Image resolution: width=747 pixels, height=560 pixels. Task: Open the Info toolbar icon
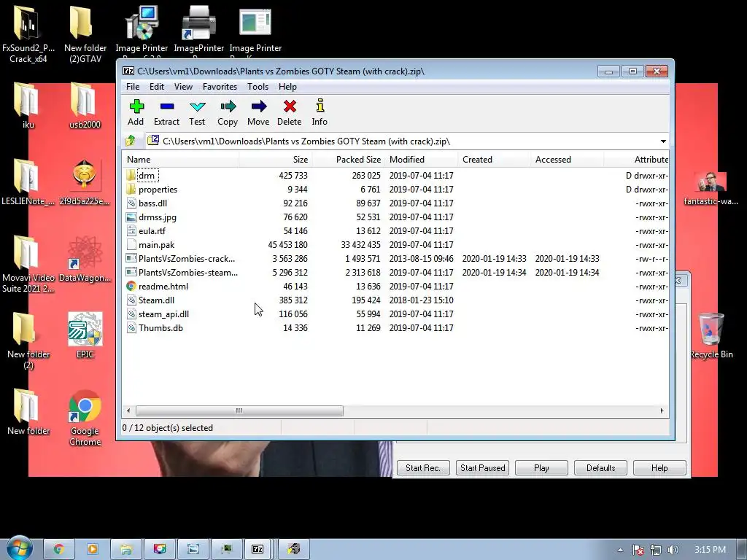click(x=320, y=106)
